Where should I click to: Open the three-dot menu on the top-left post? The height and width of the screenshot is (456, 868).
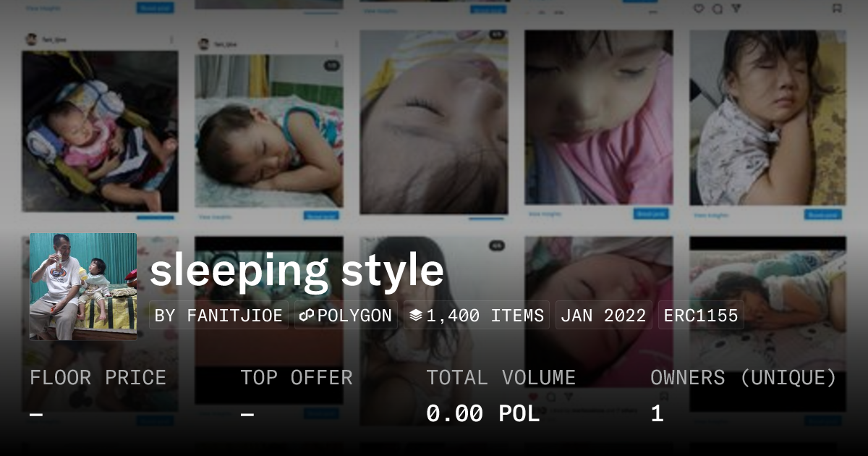(171, 40)
